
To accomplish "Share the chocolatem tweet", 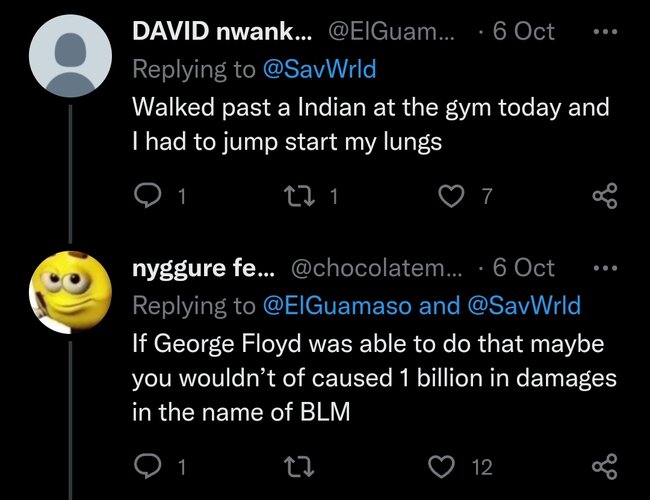I will 605,466.
